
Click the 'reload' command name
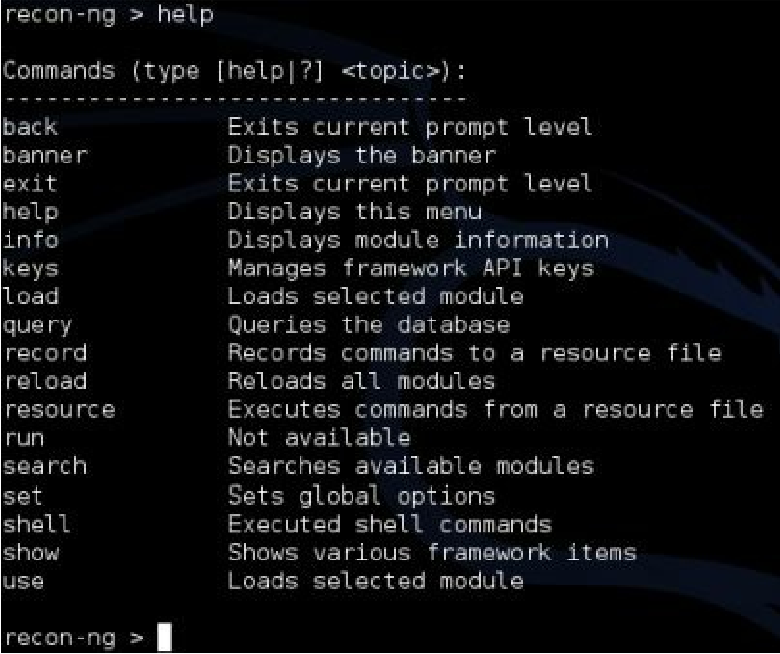pos(45,381)
